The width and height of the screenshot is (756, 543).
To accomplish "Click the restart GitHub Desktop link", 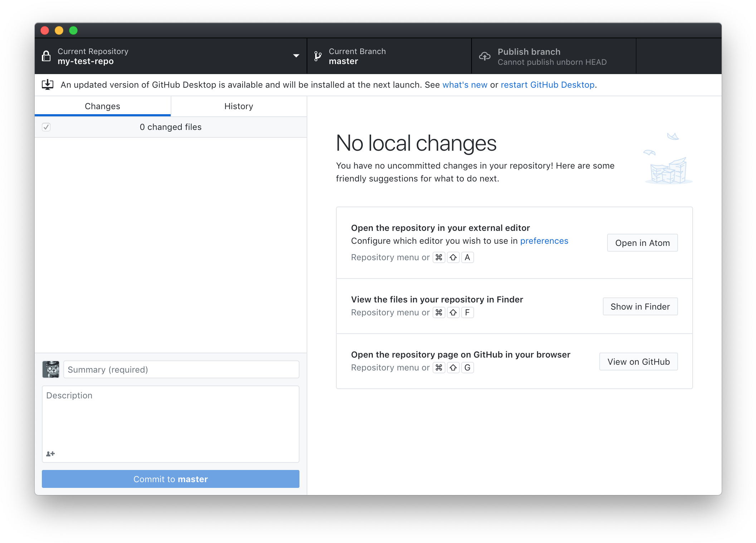I will click(547, 85).
